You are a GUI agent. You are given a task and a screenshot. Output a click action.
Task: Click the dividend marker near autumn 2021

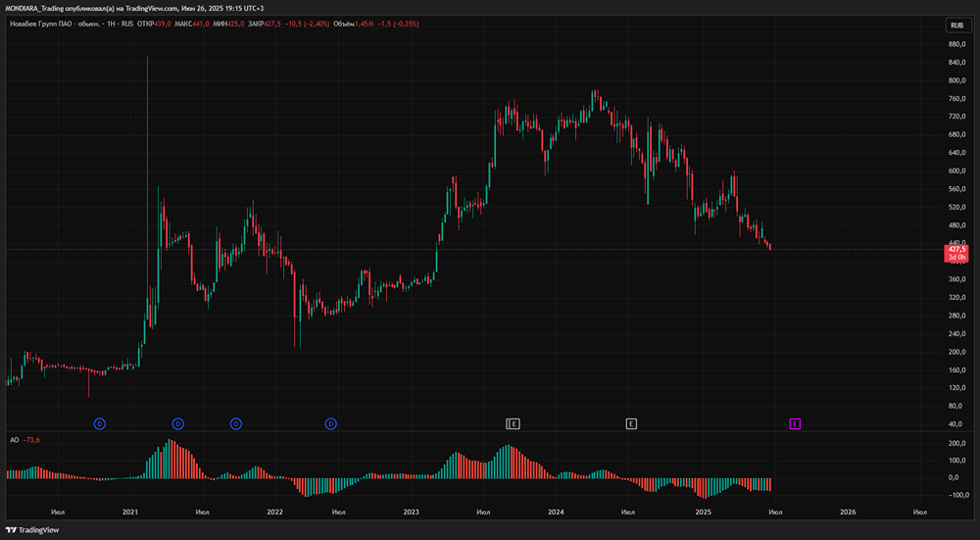coord(236,423)
